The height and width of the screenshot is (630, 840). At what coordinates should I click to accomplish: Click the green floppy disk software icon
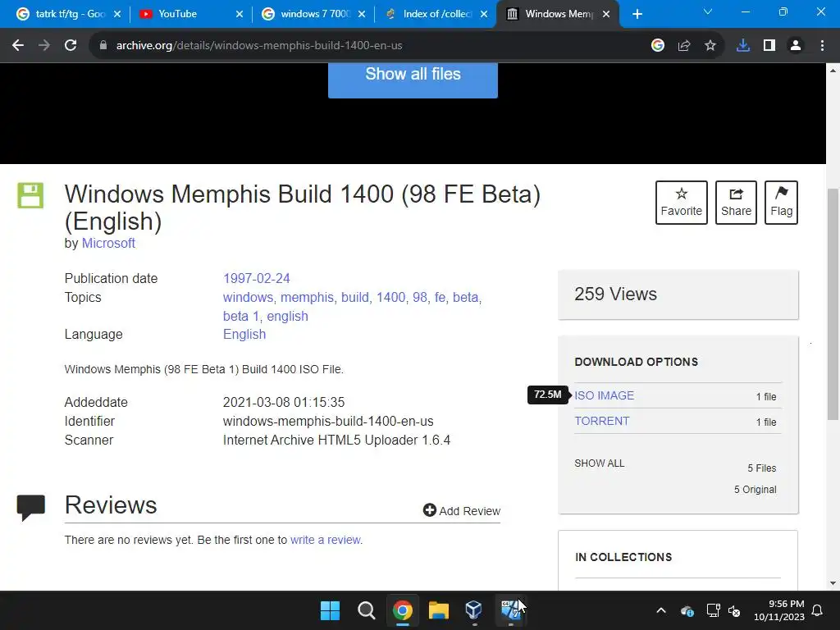(x=30, y=195)
